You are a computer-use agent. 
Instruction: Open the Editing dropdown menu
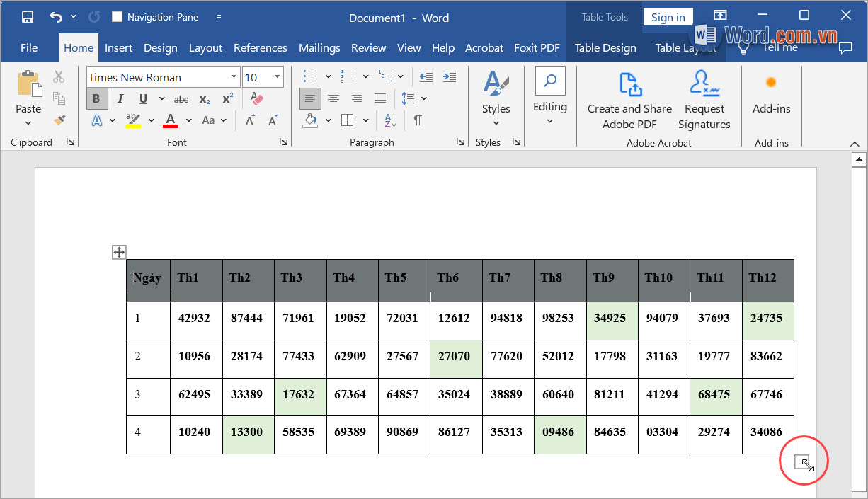pyautogui.click(x=550, y=106)
